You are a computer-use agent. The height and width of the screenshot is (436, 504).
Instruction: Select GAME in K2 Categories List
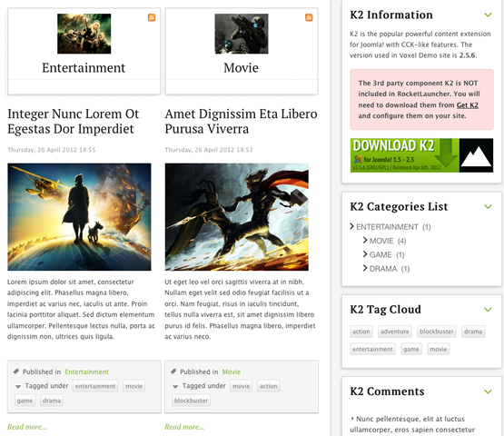[380, 254]
